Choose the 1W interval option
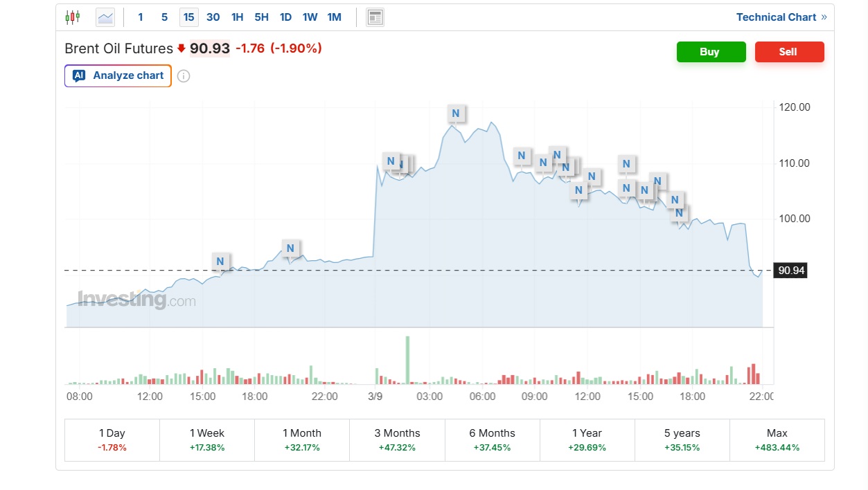This screenshot has width=868, height=490. pos(310,17)
